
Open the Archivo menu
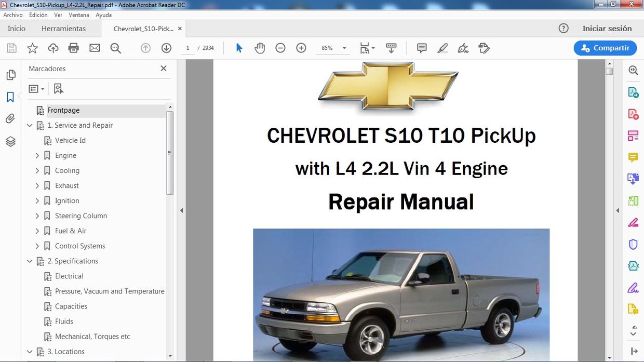point(12,15)
